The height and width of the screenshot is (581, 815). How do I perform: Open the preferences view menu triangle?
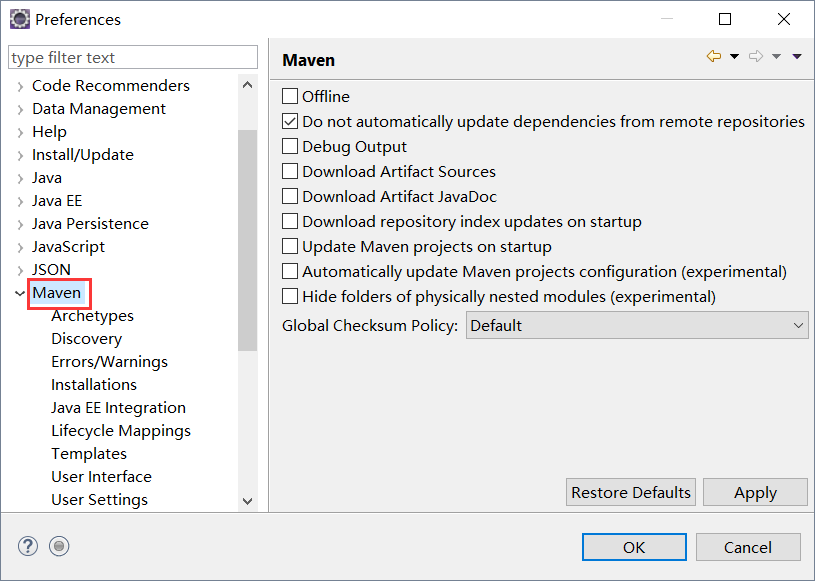coord(797,57)
